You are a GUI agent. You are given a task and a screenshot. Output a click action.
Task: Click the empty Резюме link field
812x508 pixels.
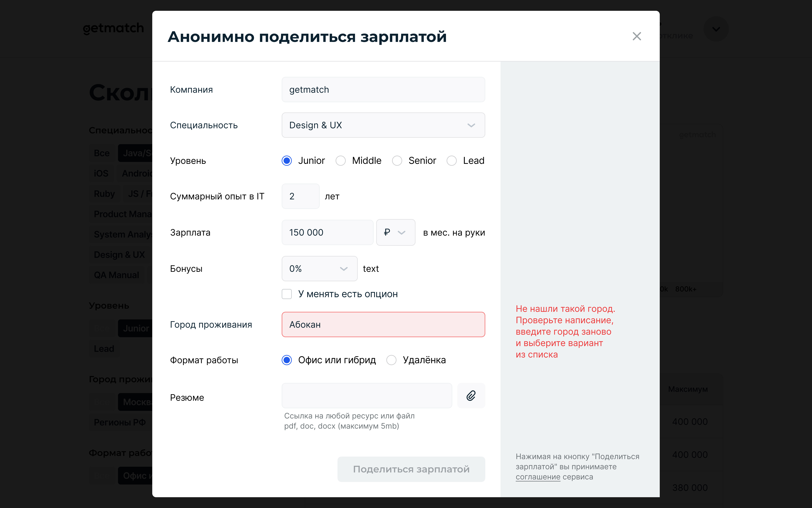(x=367, y=395)
